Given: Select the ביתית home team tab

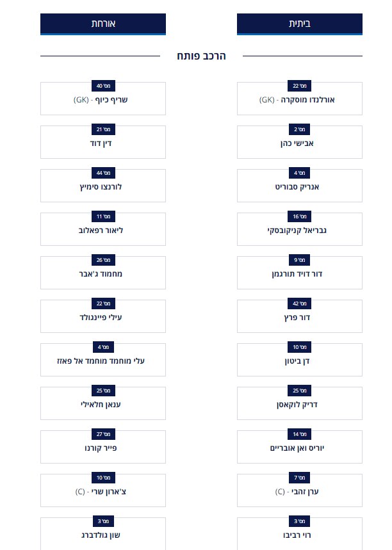Looking at the screenshot, I should (x=299, y=24).
